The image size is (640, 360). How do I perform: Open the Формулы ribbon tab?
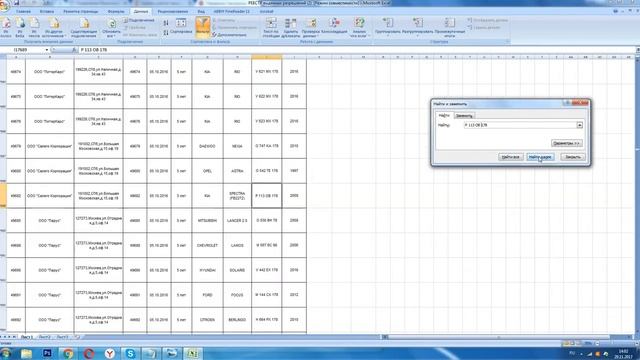116,11
